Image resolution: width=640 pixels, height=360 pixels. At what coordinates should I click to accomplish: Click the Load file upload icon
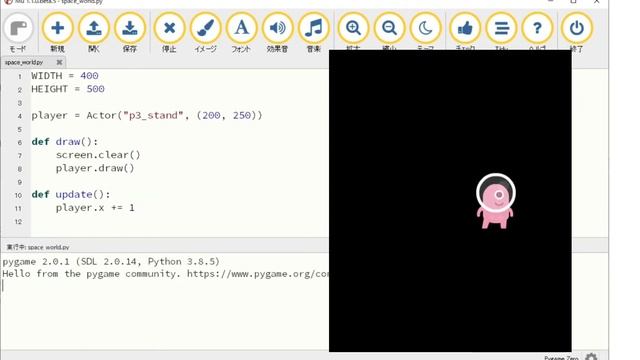coord(93,28)
